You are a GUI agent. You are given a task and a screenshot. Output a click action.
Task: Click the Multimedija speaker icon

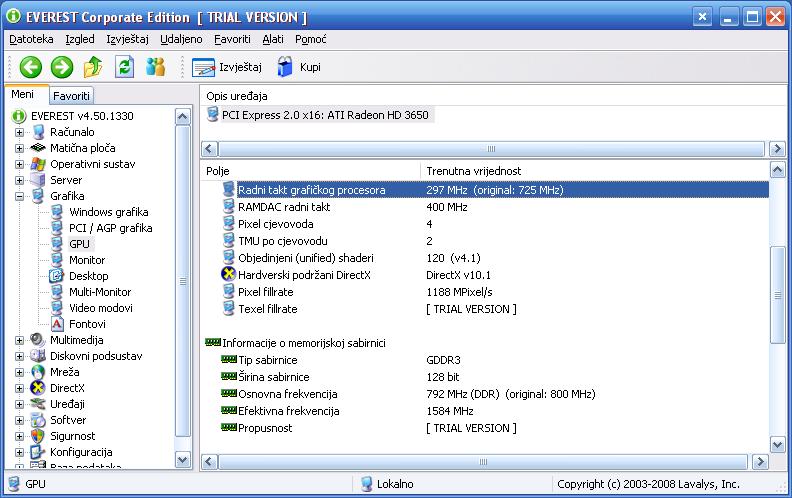coord(38,340)
